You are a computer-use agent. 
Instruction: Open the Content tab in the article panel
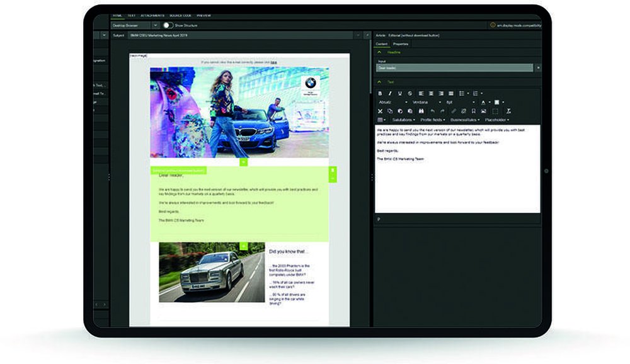click(382, 44)
